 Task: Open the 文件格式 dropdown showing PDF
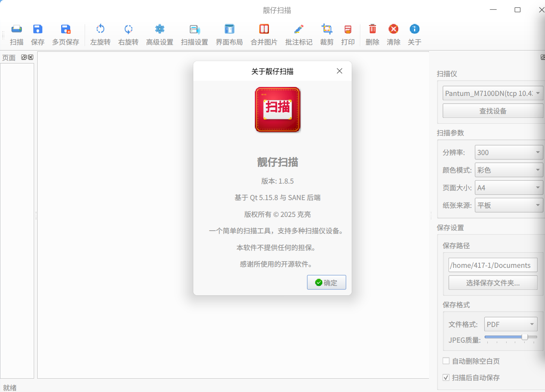coord(511,324)
